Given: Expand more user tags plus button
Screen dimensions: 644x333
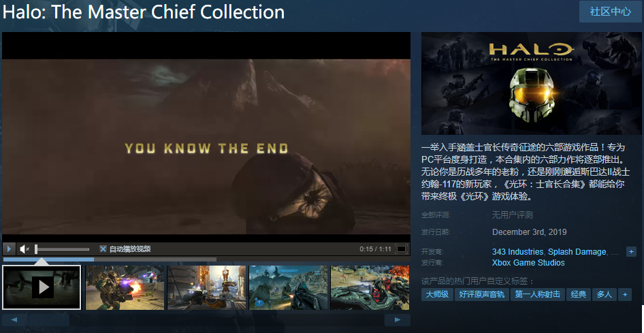Looking at the screenshot, I should 625,294.
